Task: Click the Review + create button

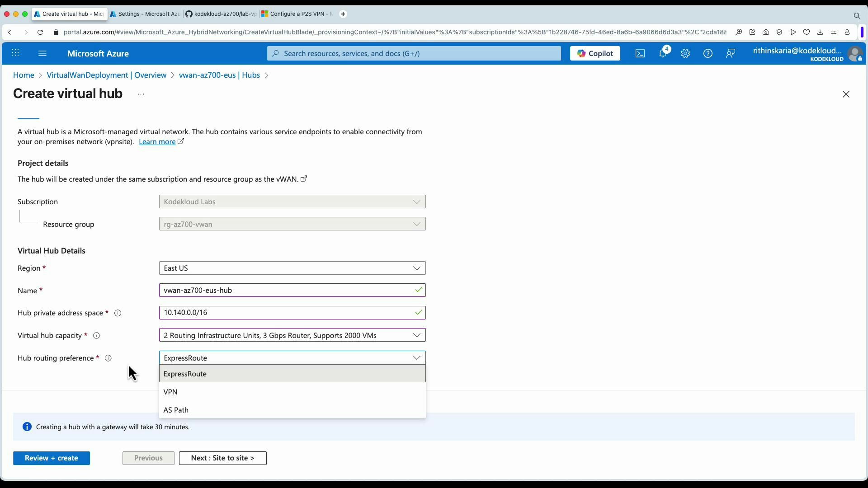Action: 52,458
